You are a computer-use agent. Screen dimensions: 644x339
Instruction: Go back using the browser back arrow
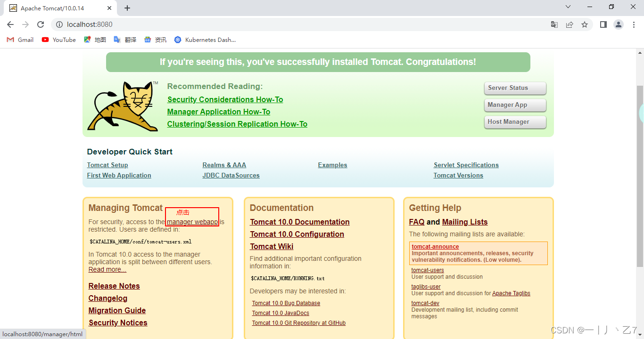point(10,24)
